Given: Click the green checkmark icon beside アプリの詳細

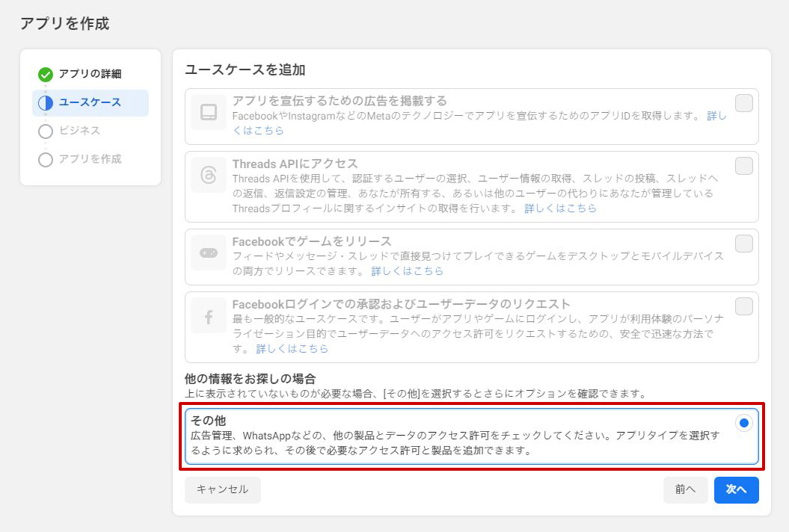Looking at the screenshot, I should pyautogui.click(x=46, y=75).
